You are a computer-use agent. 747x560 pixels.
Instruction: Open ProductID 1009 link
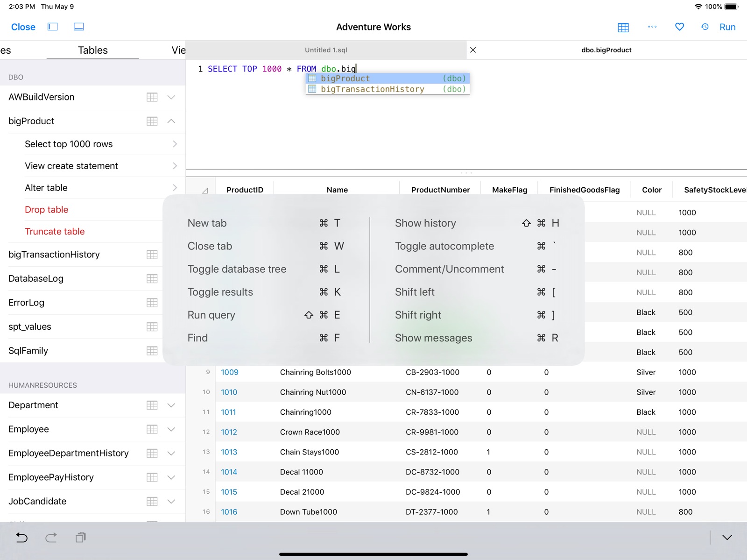point(230,372)
